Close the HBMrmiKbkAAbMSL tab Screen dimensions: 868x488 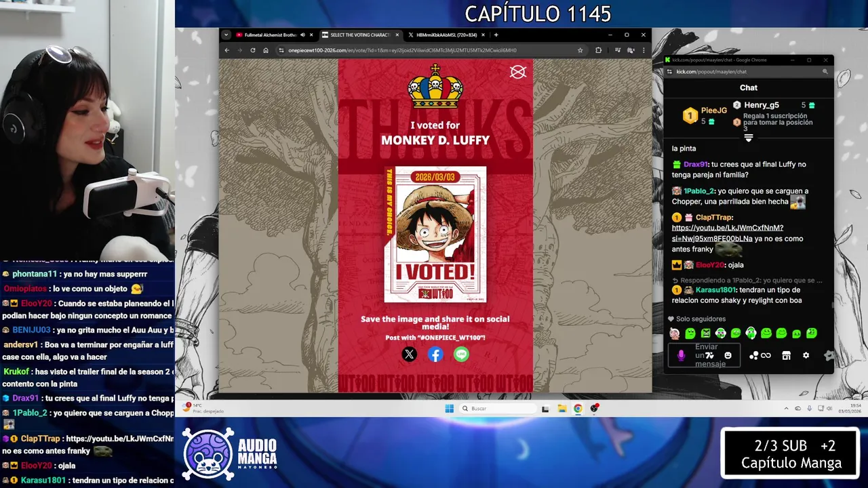tap(483, 35)
